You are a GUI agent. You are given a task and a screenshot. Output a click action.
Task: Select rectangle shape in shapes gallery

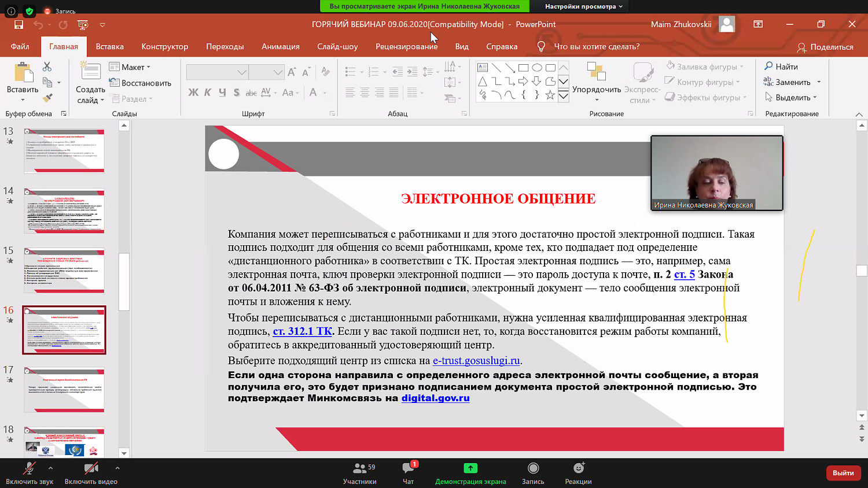pyautogui.click(x=523, y=68)
